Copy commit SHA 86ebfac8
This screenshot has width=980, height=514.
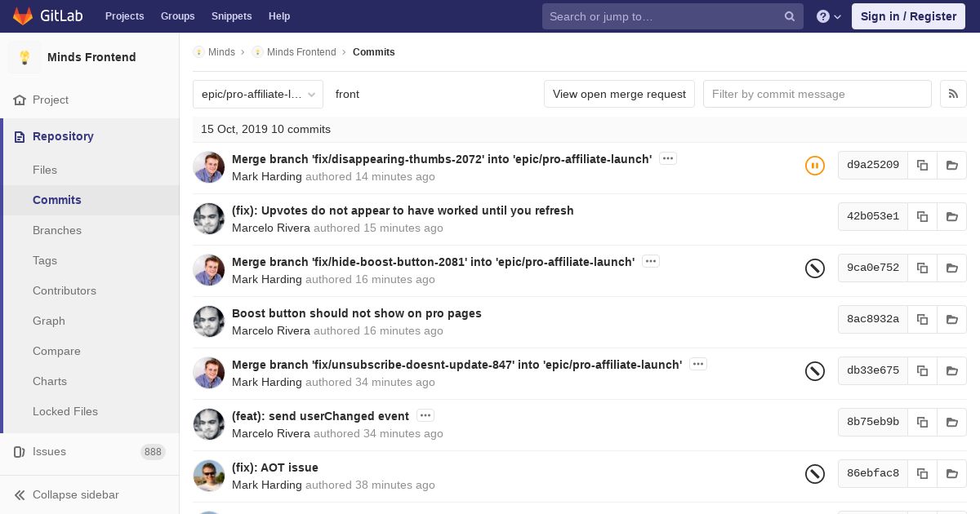(x=922, y=473)
